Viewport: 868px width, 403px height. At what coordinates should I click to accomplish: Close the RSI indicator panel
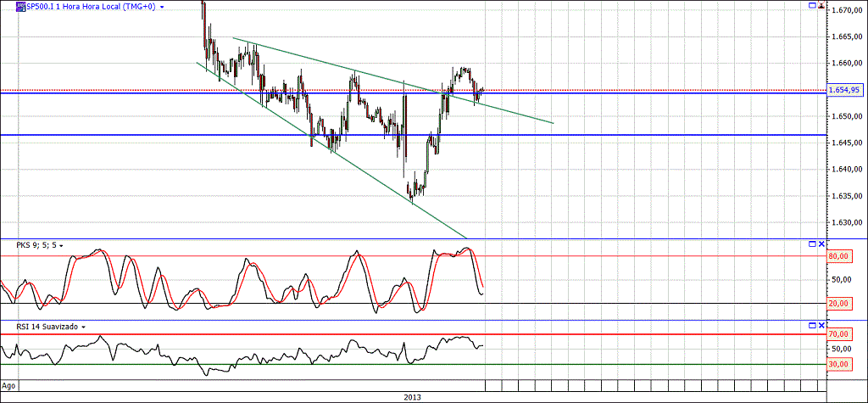[x=821, y=325]
